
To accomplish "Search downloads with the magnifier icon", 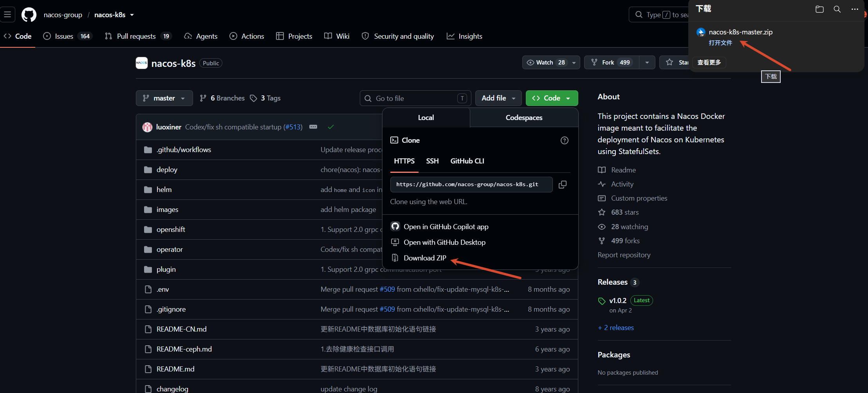I will 837,9.
